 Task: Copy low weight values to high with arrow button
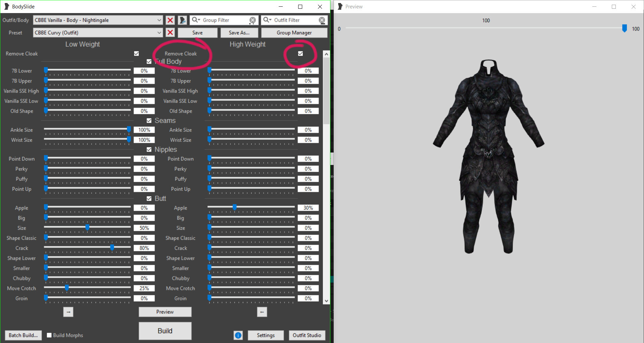coord(68,312)
